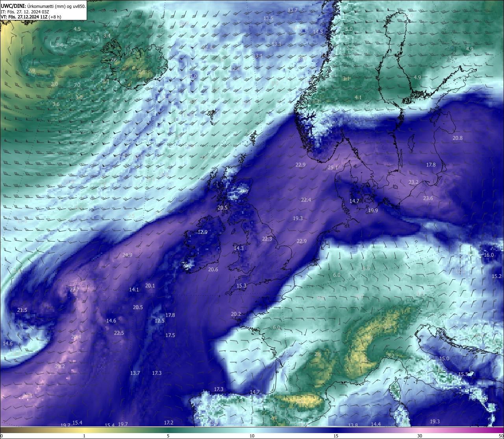Click the color scale tick labeled 5

168,436
